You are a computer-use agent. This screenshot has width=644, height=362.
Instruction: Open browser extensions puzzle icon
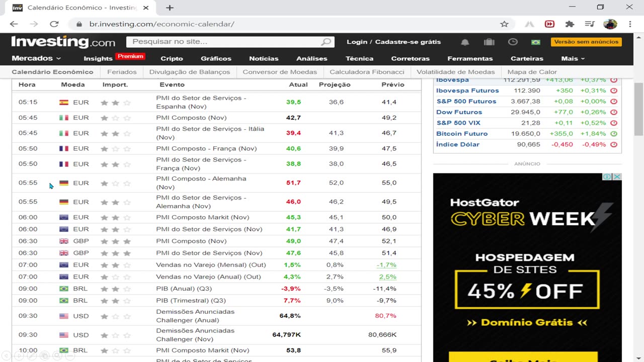[x=570, y=24]
